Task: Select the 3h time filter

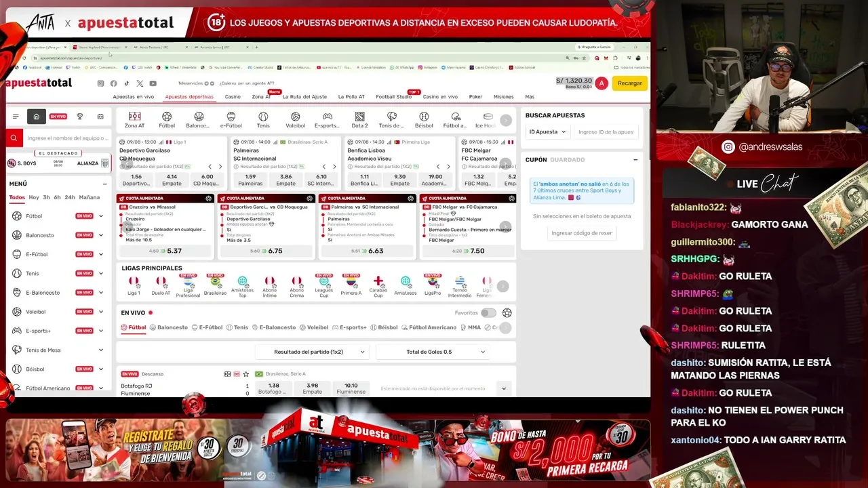Action: click(x=46, y=197)
